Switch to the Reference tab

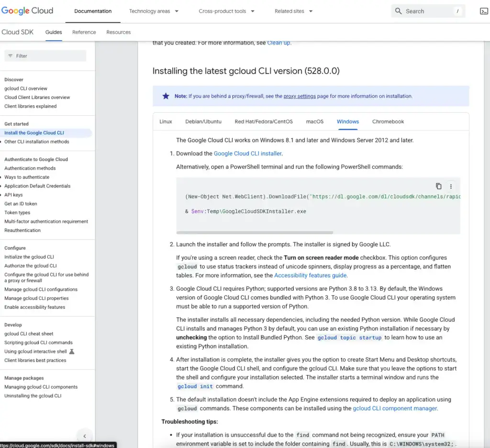click(84, 32)
